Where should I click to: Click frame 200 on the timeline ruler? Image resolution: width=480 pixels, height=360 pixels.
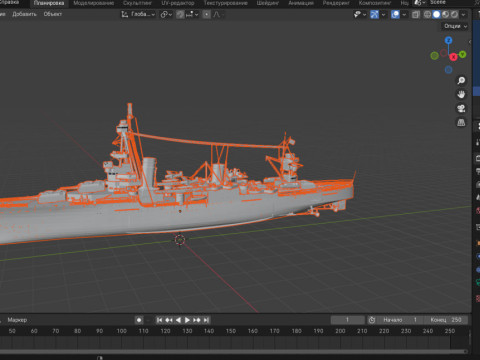(340, 331)
